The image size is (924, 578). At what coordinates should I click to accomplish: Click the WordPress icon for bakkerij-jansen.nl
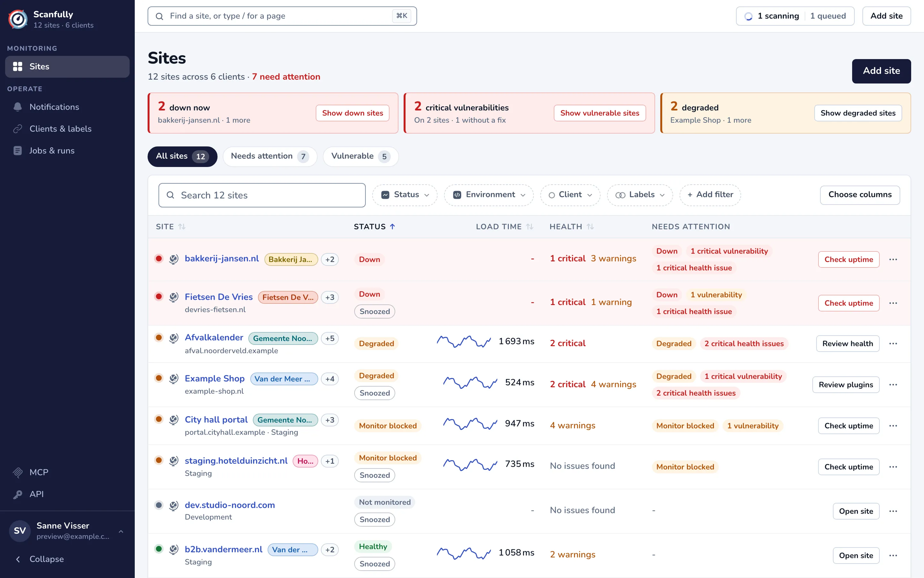(x=174, y=259)
